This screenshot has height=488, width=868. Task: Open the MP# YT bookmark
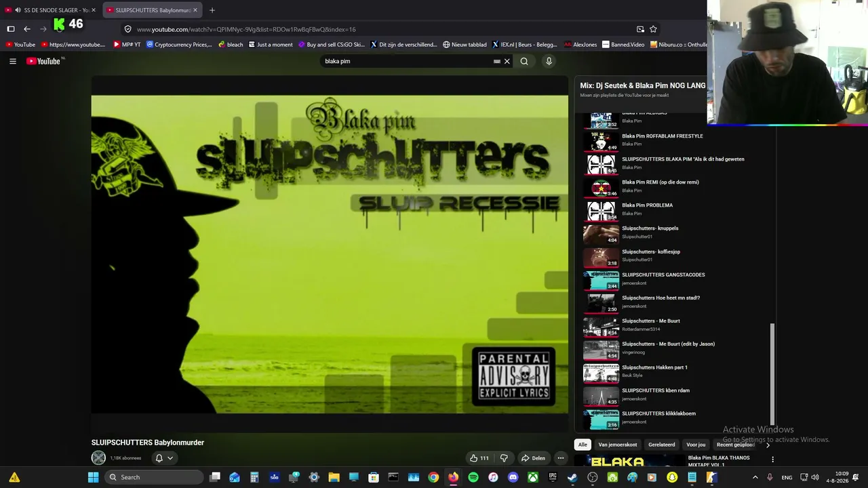coord(127,45)
